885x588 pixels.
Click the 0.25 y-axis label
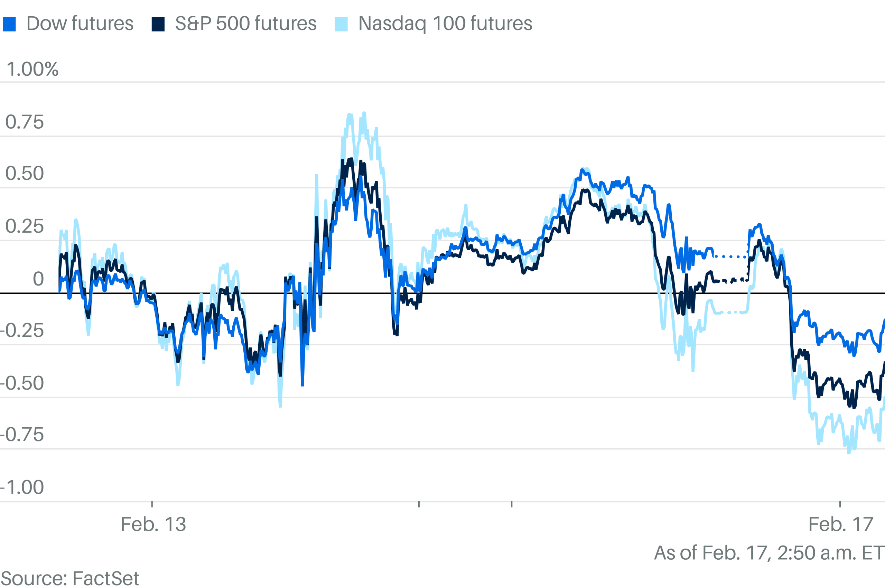coord(25,226)
